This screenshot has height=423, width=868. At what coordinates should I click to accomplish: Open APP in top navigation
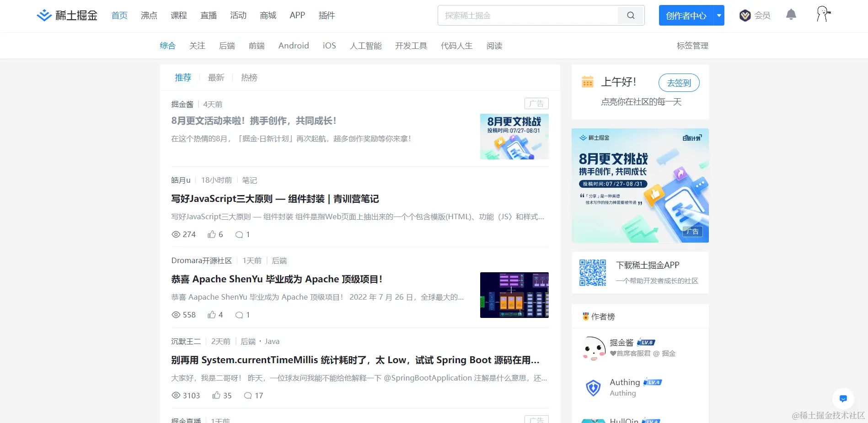pos(297,16)
